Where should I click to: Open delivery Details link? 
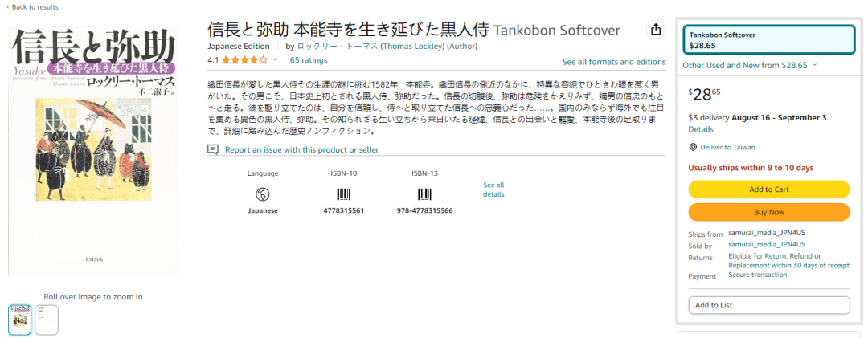tap(701, 129)
